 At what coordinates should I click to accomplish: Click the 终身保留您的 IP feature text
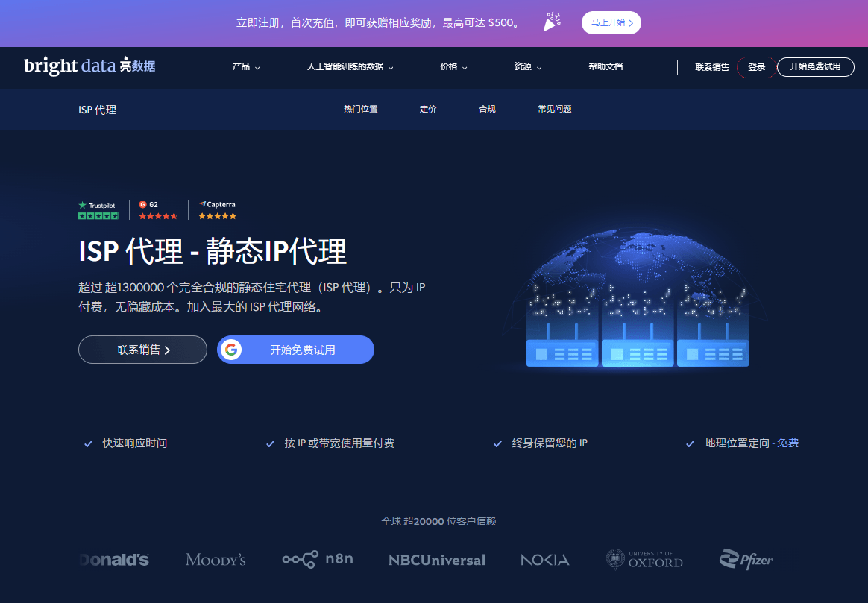point(550,443)
